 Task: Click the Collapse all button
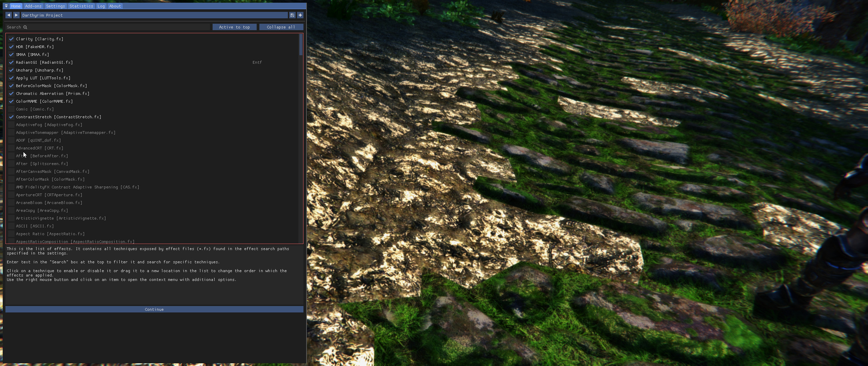point(281,27)
